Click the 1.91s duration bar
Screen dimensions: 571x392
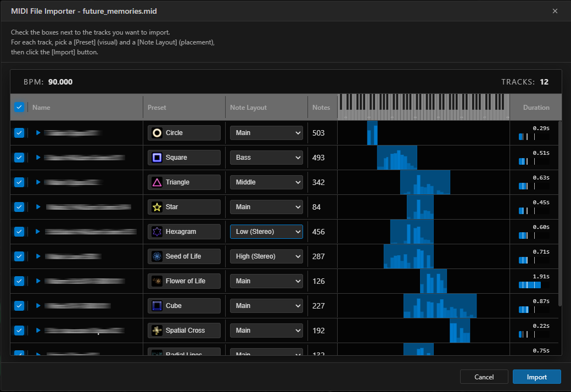[x=534, y=285]
